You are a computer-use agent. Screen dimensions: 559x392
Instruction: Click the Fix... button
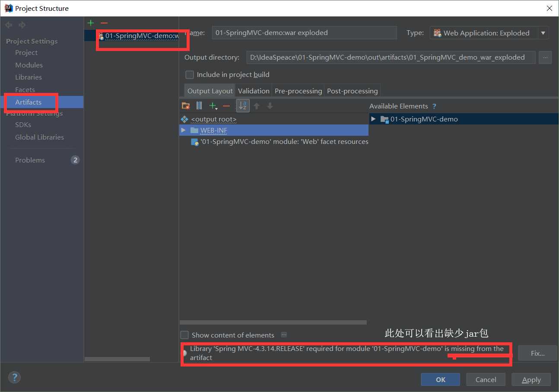[537, 353]
